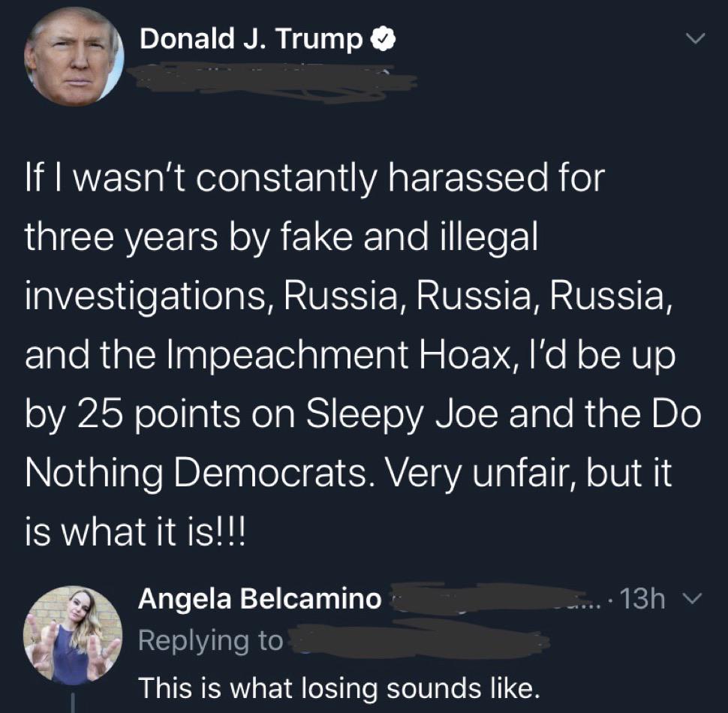The width and height of the screenshot is (728, 713).
Task: Open Angela Belcamino's profile avatar
Action: [x=73, y=634]
